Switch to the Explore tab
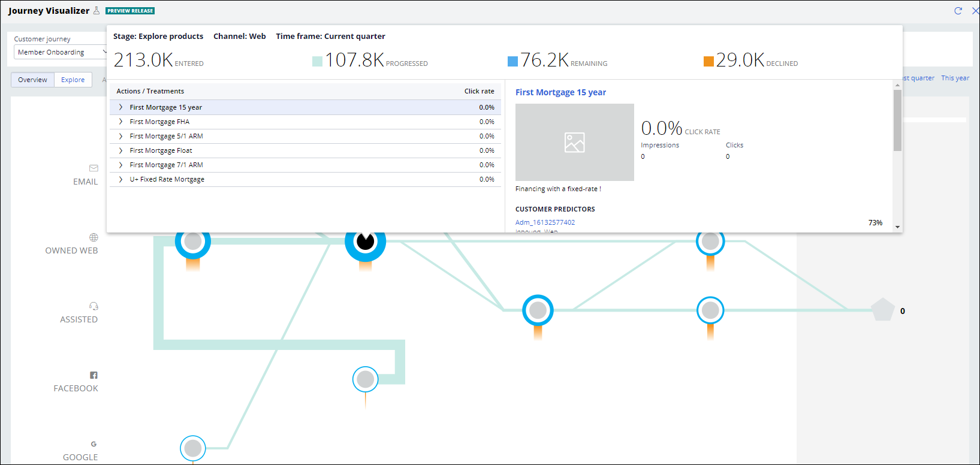 click(x=73, y=80)
